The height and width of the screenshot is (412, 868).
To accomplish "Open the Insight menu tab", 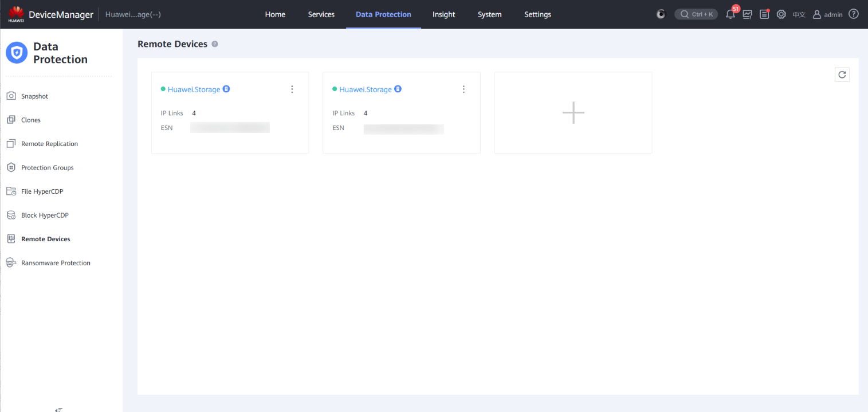I will coord(443,14).
